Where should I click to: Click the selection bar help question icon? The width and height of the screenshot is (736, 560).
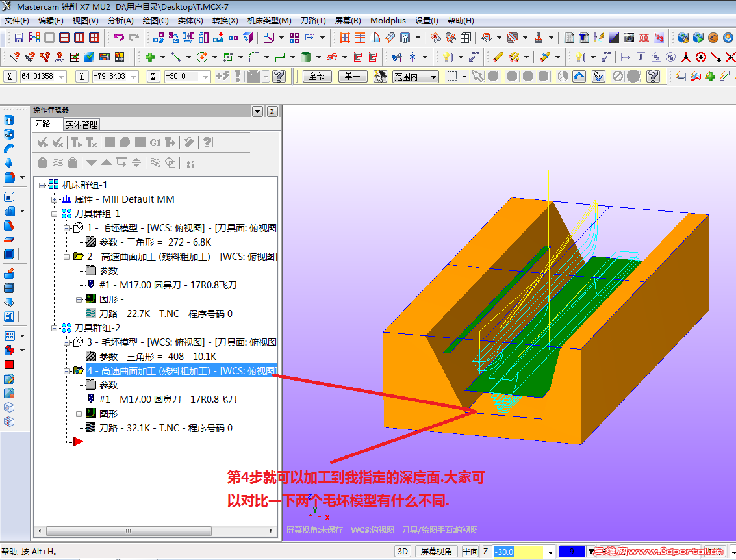point(653,76)
